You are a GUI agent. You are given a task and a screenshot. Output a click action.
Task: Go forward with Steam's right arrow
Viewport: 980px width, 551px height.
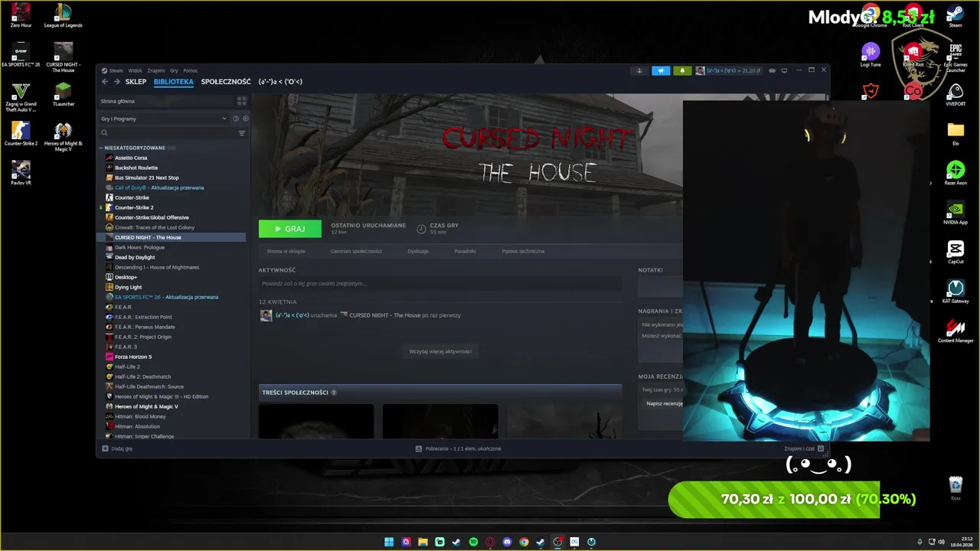pyautogui.click(x=116, y=82)
